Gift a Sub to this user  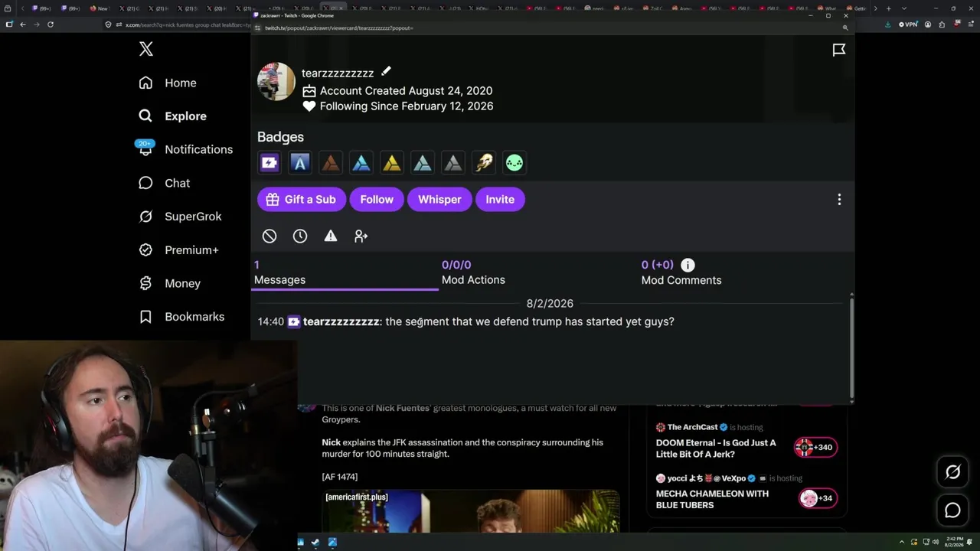pos(302,200)
